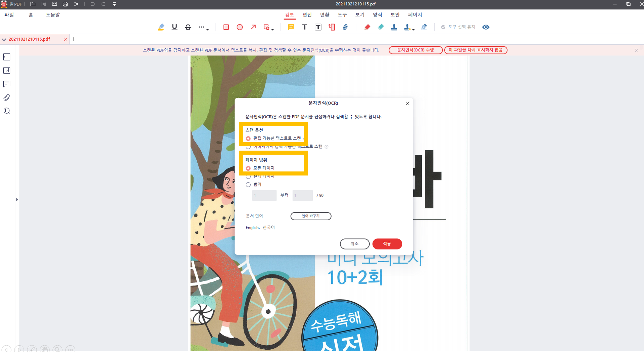Print the document via printer icon
This screenshot has height=352, width=644.
tap(65, 4)
